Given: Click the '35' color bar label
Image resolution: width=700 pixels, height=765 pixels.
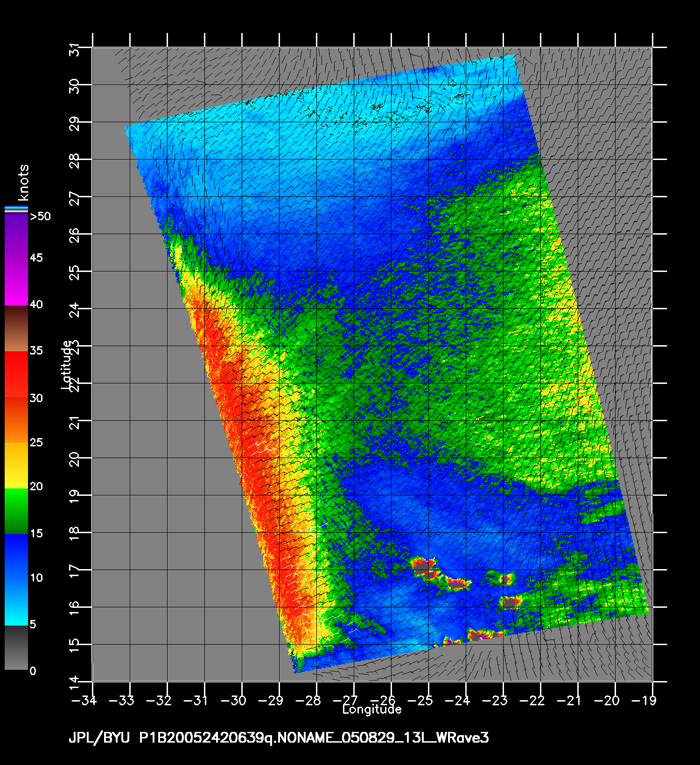Looking at the screenshot, I should (36, 351).
